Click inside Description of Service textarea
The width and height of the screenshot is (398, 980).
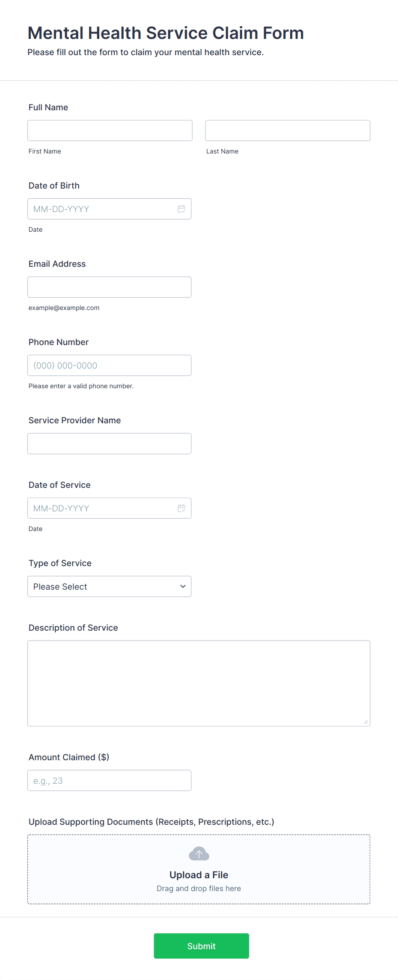tap(199, 683)
